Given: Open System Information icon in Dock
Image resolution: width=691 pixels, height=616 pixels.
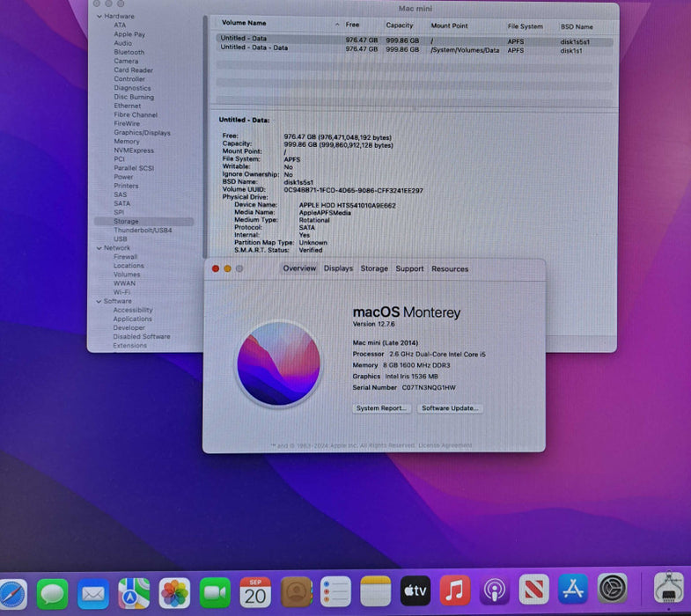Looking at the screenshot, I should 669,587.
